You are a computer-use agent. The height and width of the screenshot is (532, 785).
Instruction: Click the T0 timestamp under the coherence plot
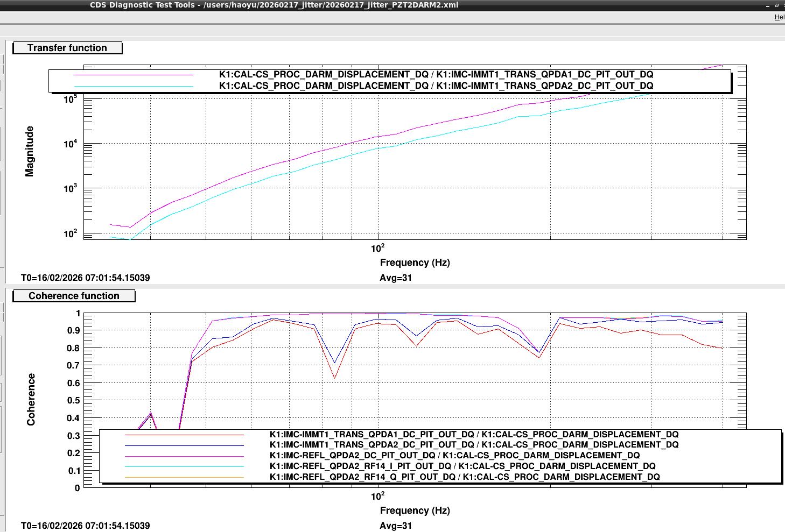(85, 526)
